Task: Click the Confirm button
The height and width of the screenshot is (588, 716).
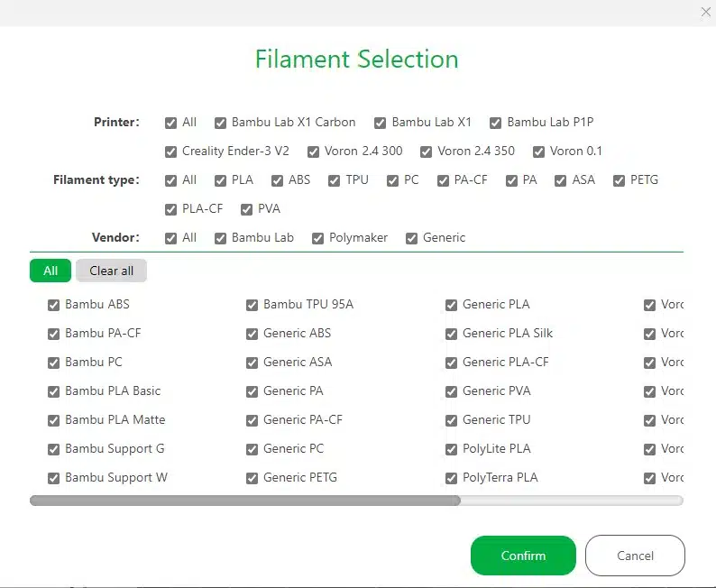Action: coord(523,556)
